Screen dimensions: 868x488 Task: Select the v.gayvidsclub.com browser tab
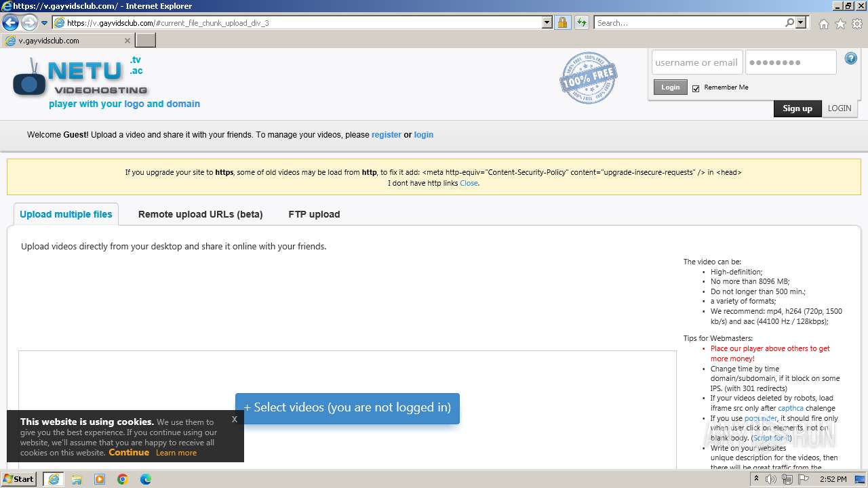coord(67,41)
